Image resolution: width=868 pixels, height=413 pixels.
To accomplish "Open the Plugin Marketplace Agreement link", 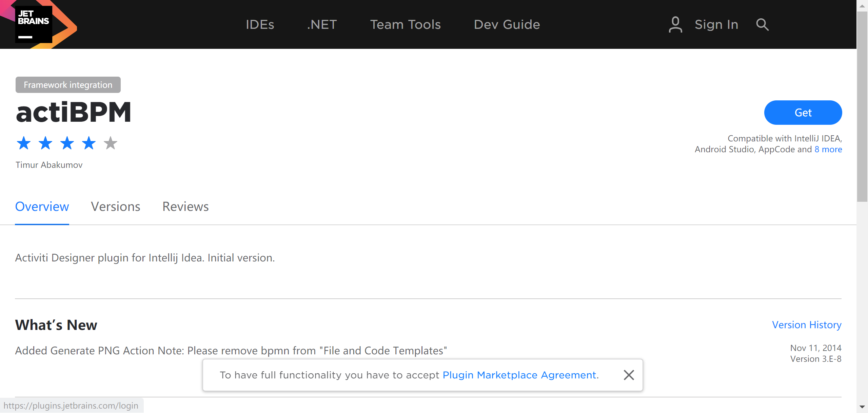I will [519, 375].
